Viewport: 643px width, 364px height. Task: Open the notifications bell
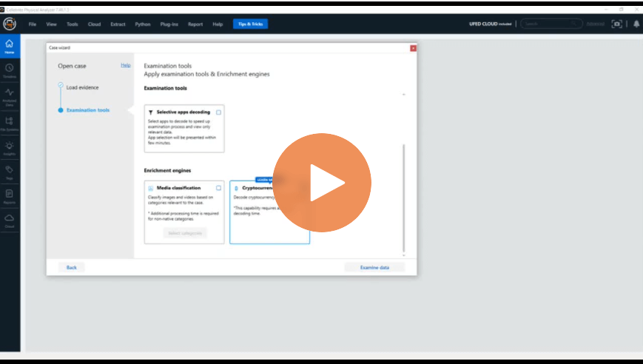(x=636, y=24)
